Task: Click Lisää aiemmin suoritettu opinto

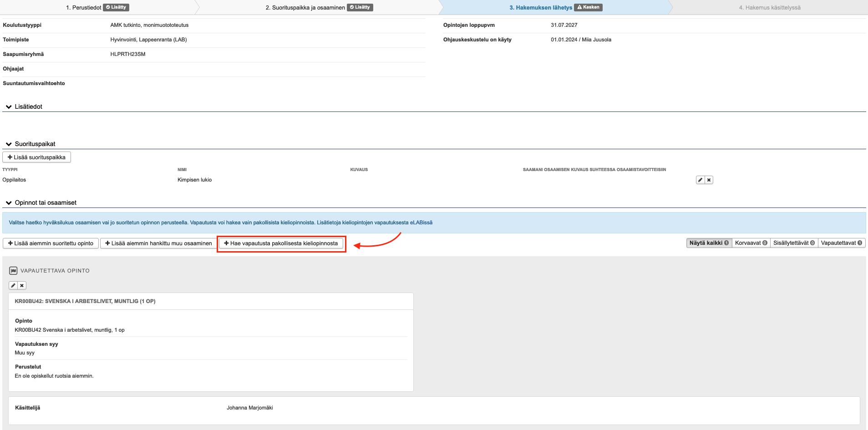Action: pos(51,243)
